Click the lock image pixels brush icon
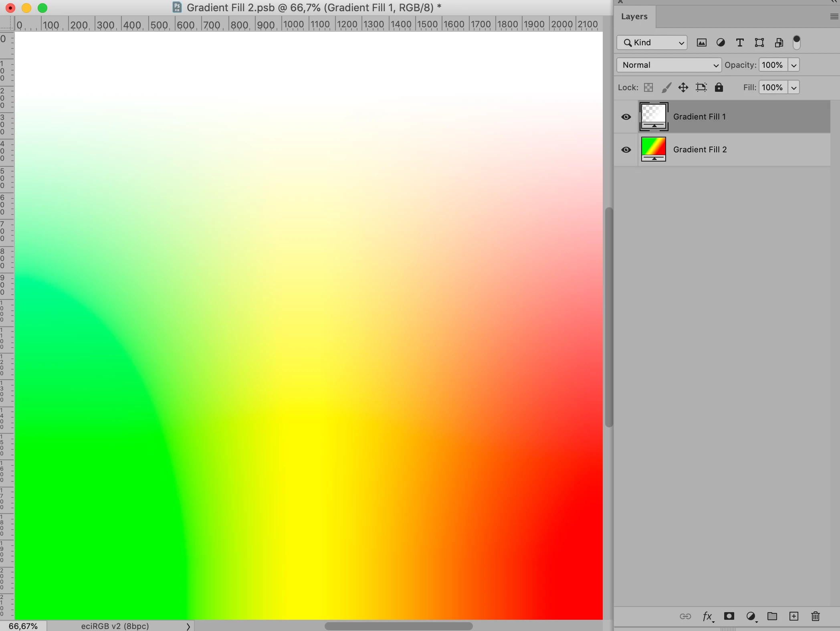Viewport: 840px width, 631px height. point(666,87)
